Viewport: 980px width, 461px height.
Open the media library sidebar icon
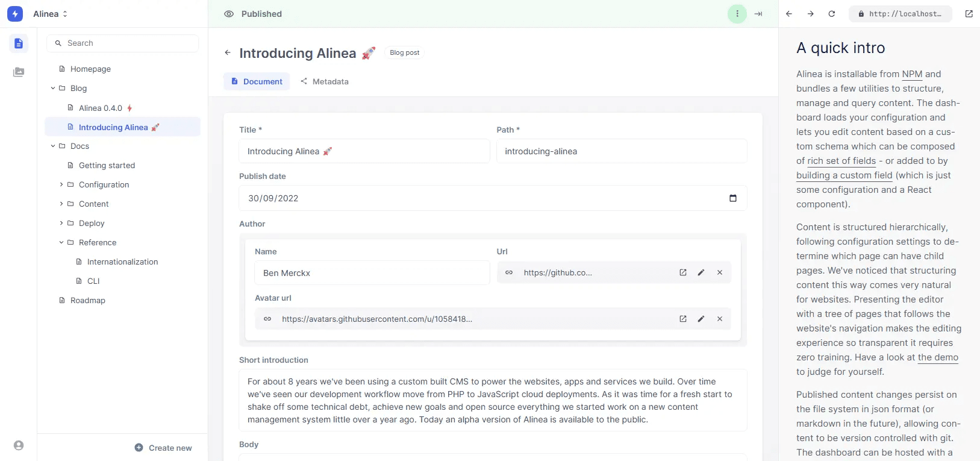pyautogui.click(x=19, y=72)
